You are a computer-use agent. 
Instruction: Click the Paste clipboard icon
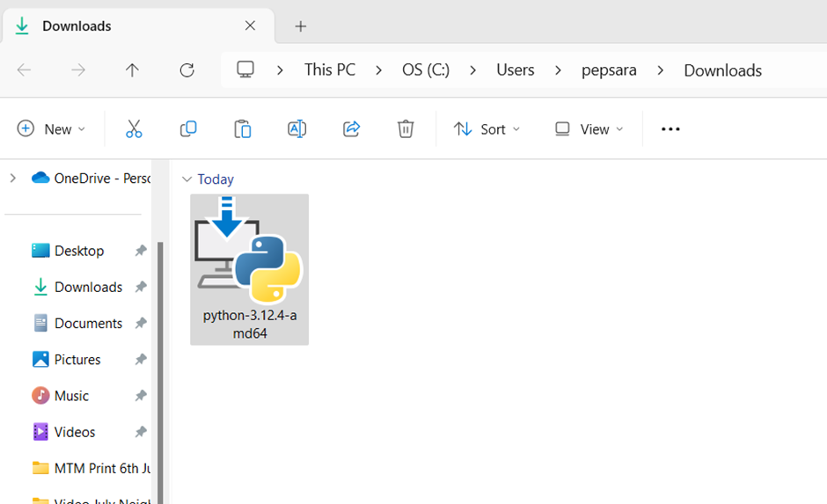point(242,128)
